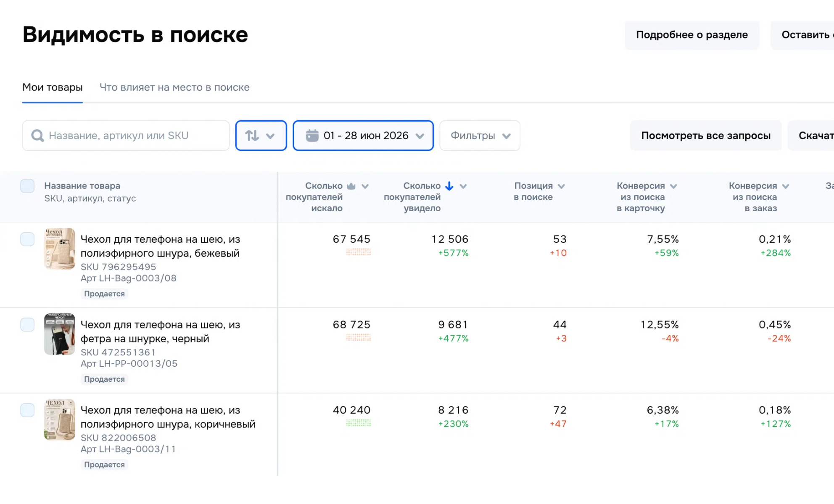This screenshot has height=504, width=834.
Task: Open beige phone case product thumbnail
Action: coord(60,249)
